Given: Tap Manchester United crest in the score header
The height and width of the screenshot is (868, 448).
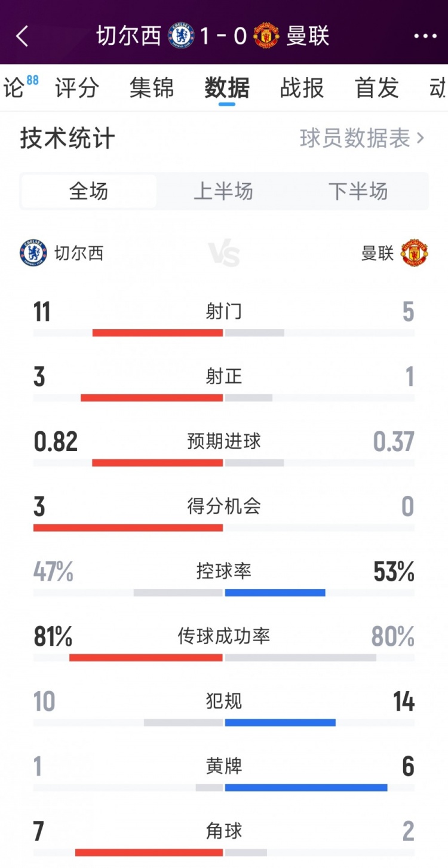Looking at the screenshot, I should point(266,36).
